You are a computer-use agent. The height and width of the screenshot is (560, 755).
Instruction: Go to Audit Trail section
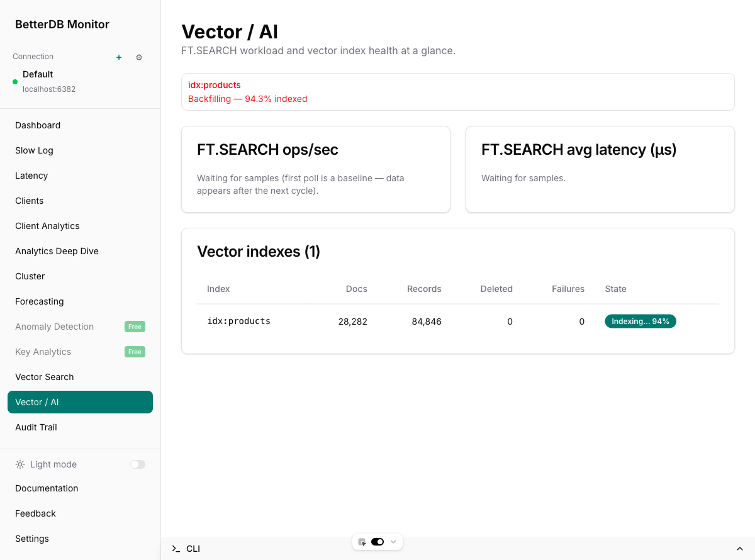pos(36,427)
